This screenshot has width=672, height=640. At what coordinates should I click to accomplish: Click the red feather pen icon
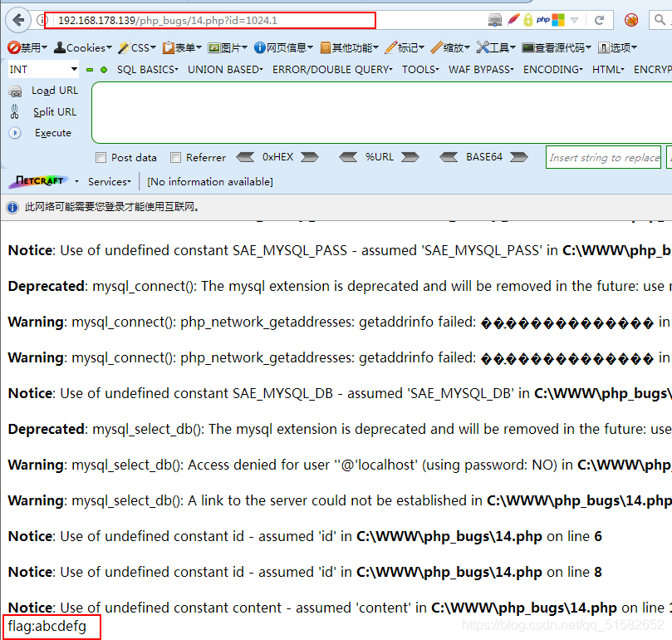(513, 20)
